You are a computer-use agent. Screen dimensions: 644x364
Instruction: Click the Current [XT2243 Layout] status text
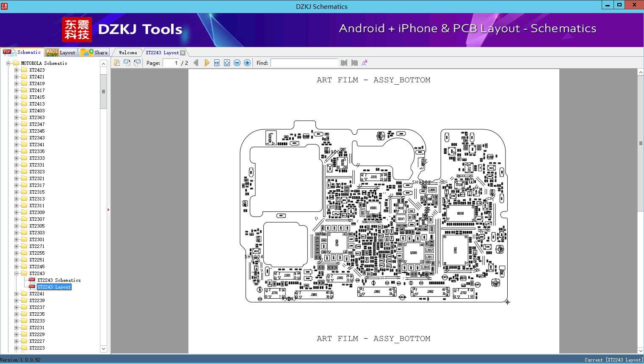pyautogui.click(x=614, y=360)
